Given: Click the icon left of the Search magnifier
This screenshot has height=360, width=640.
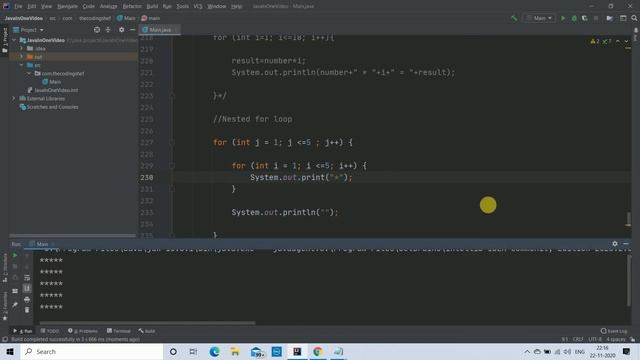Looking at the screenshot, I should click(623, 18).
